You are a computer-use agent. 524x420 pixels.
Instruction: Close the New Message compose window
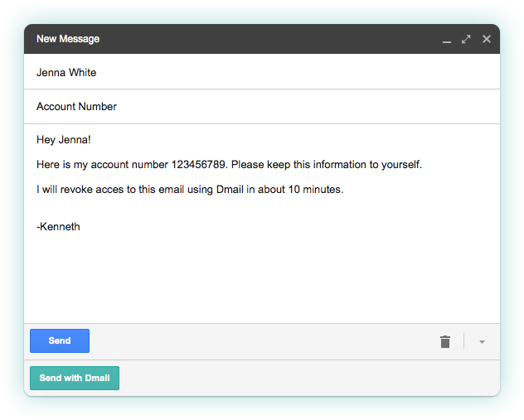(487, 39)
